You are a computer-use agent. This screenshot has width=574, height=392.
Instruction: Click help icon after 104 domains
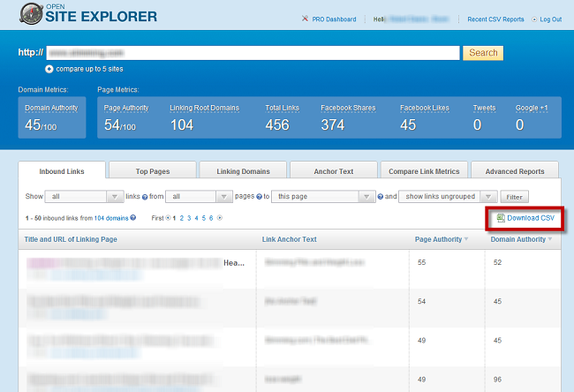133,217
